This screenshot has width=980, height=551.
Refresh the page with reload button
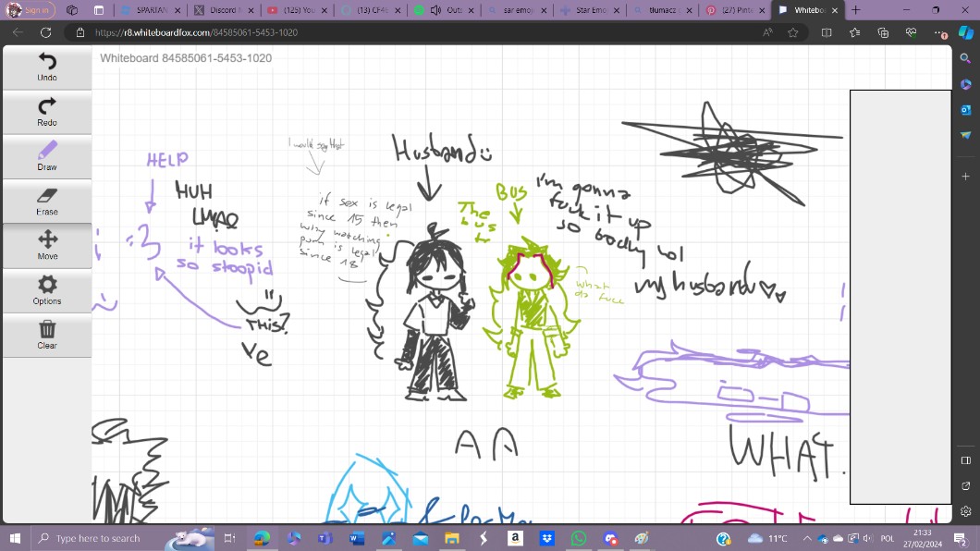point(45,32)
